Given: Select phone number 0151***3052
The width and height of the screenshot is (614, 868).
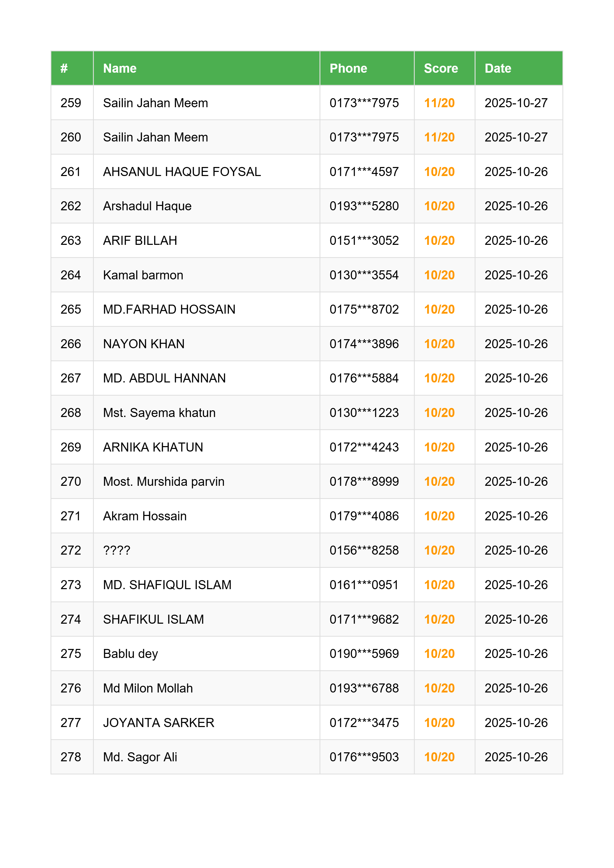Looking at the screenshot, I should (364, 240).
